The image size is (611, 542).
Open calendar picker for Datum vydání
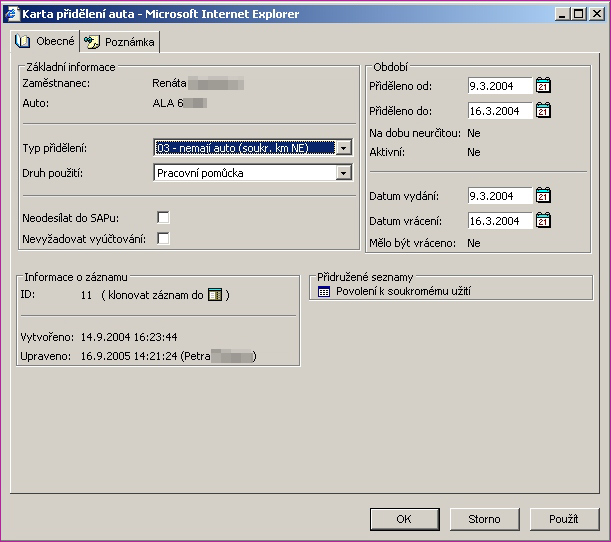click(543, 196)
